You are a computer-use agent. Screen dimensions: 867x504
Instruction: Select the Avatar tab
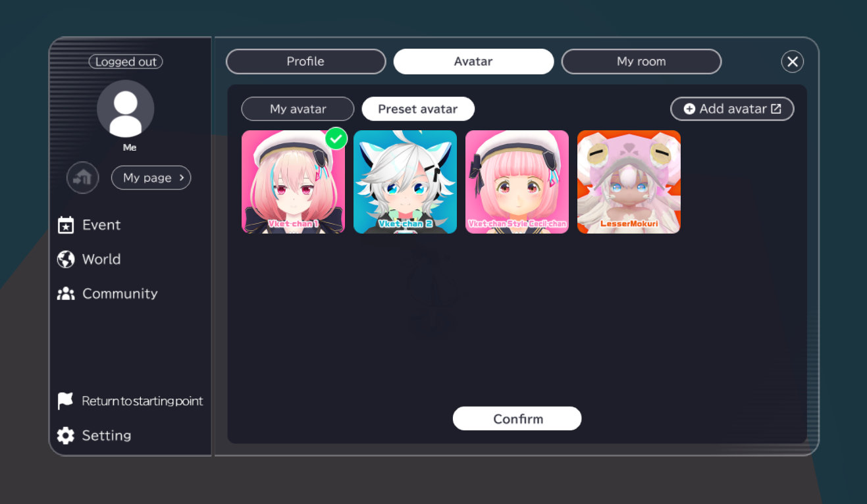click(x=473, y=61)
